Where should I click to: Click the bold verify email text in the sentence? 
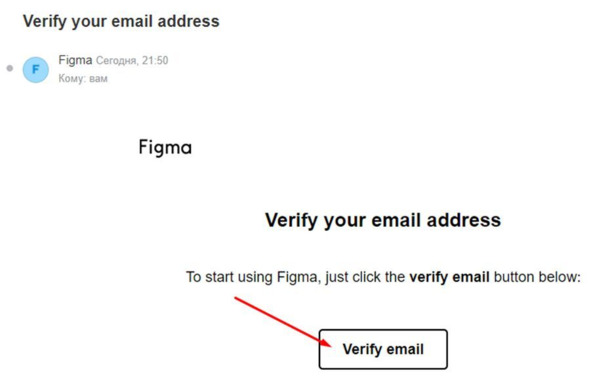(449, 277)
